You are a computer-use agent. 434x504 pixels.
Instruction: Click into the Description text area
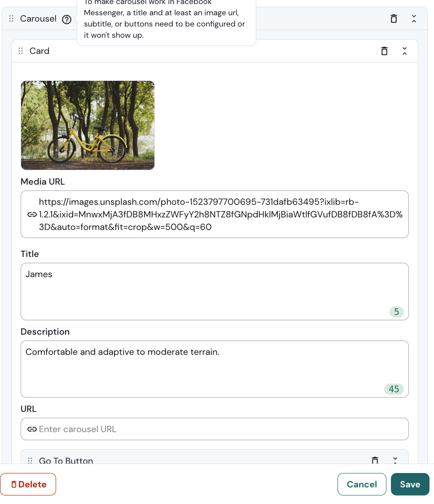pos(215,369)
